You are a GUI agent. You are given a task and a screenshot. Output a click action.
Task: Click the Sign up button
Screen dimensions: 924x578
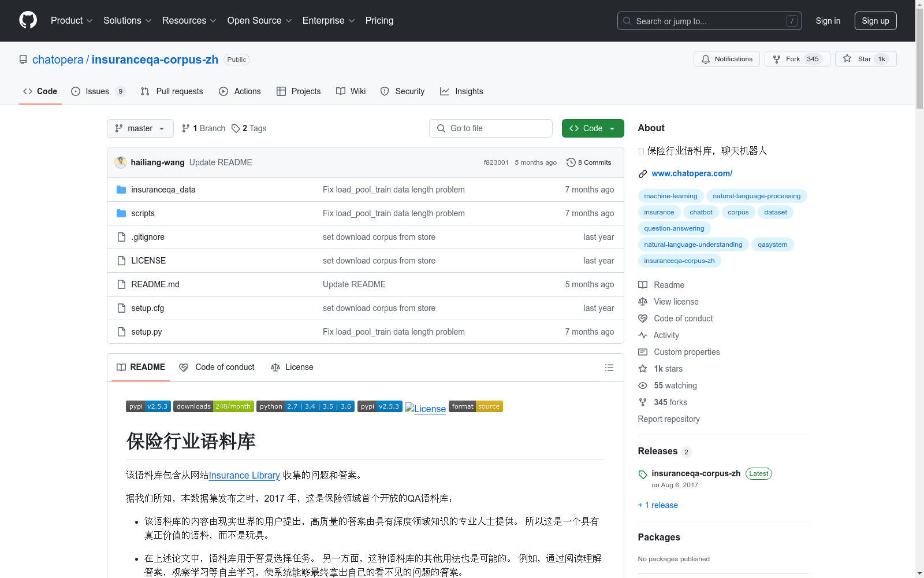click(x=875, y=21)
